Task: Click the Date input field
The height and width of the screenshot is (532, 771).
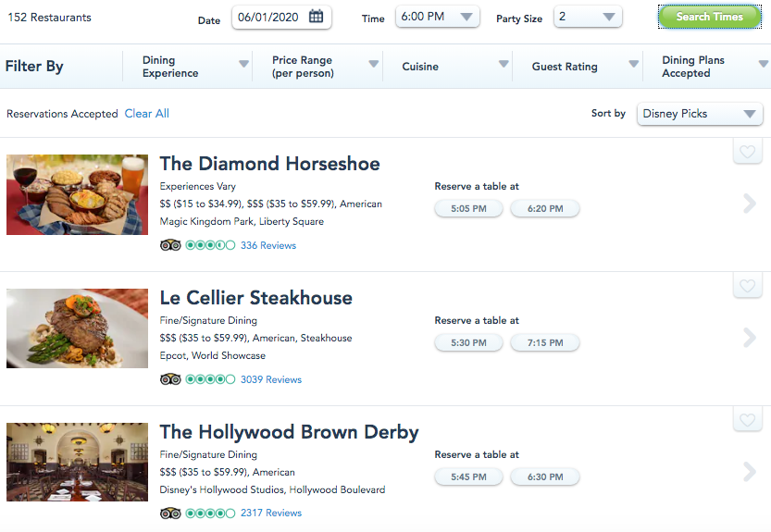Action: [270, 17]
